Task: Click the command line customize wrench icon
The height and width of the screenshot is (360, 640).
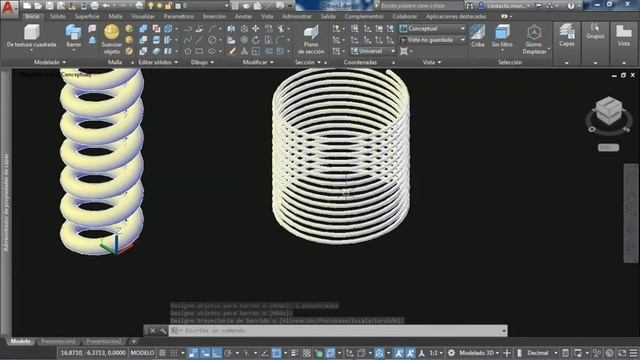Action: [163, 331]
